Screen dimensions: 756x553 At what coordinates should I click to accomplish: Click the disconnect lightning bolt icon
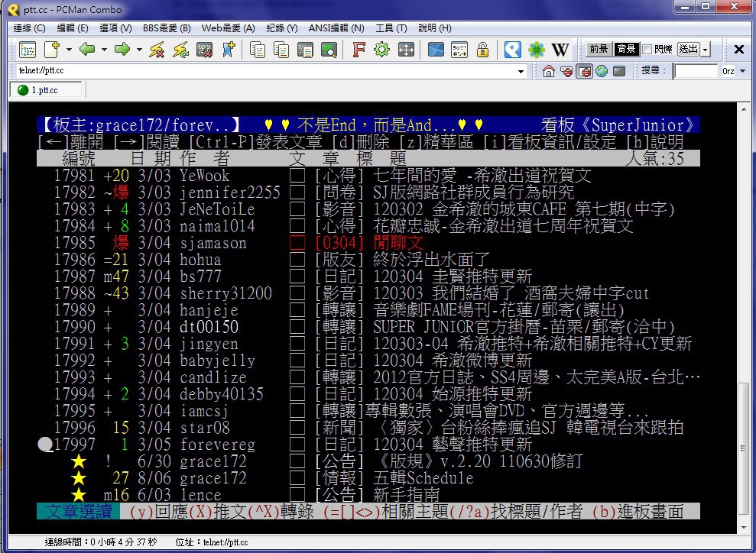157,50
